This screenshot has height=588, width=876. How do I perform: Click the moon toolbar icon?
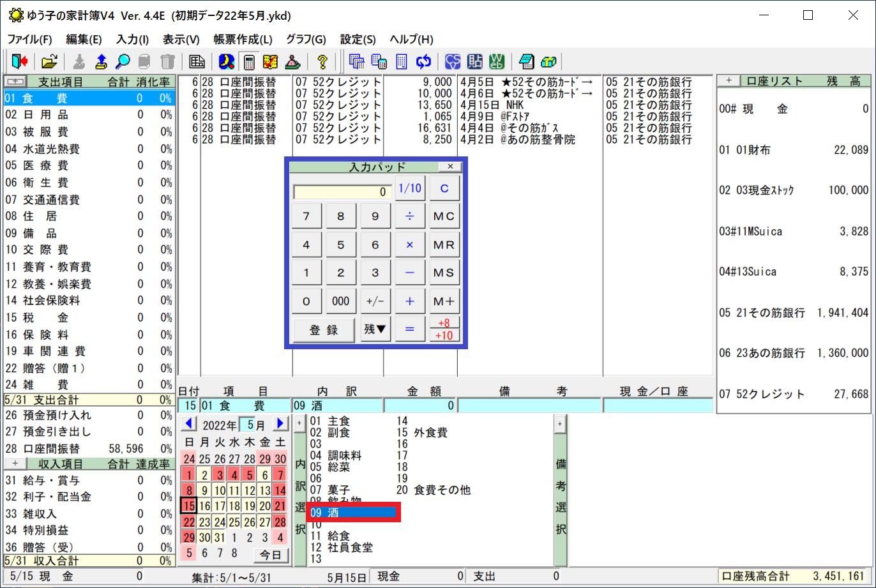[x=226, y=61]
